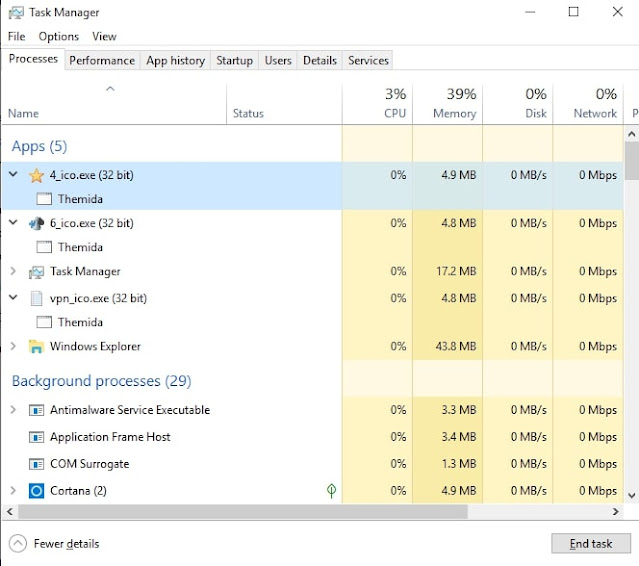Click the vertical scrollbar down arrow
639x566 pixels.
click(x=632, y=496)
